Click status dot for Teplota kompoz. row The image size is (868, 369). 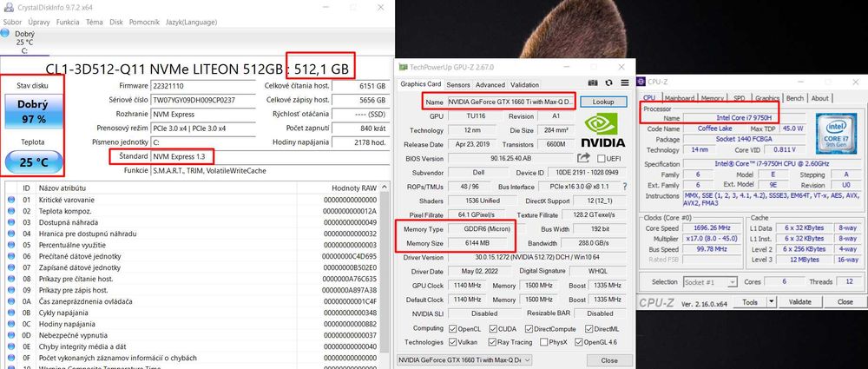11,211
